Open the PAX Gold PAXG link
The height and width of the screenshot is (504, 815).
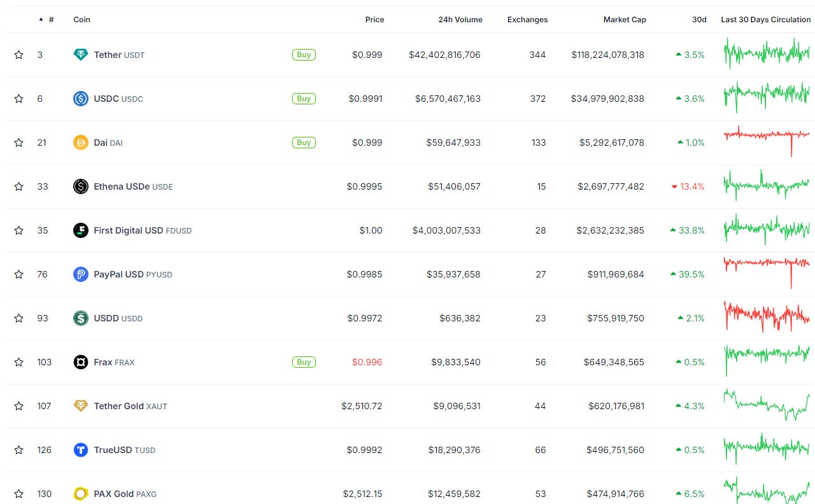tap(125, 494)
